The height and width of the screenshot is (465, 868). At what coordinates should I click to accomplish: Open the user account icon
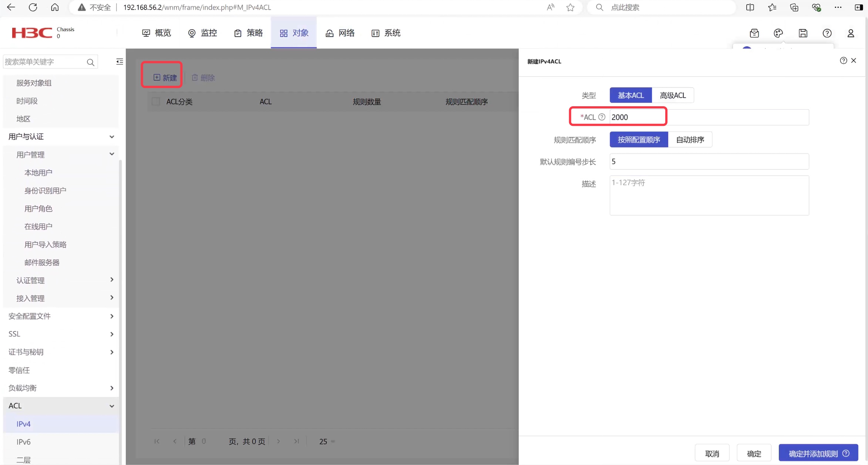(851, 33)
